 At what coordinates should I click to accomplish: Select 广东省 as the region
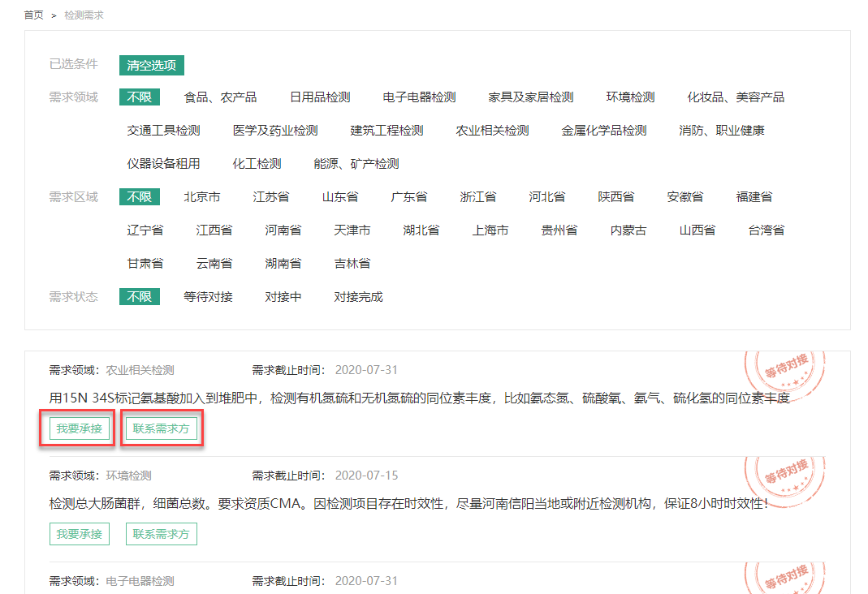point(408,197)
